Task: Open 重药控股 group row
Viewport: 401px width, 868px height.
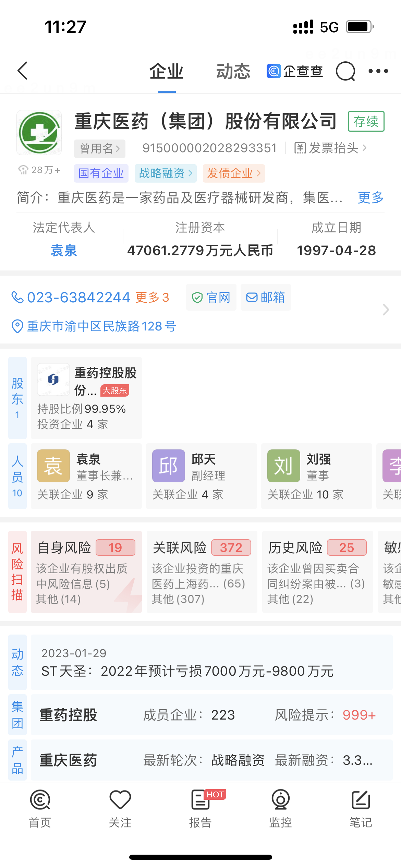Action: click(212, 715)
